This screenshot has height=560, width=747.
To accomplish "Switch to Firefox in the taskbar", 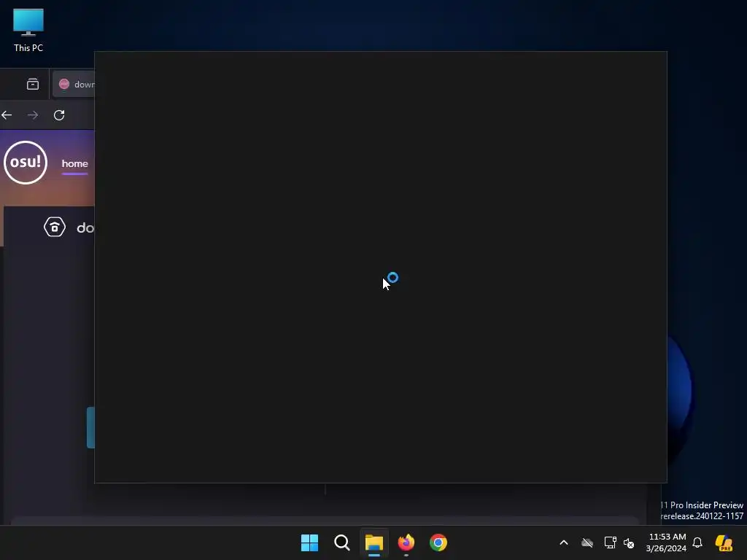I will [406, 542].
